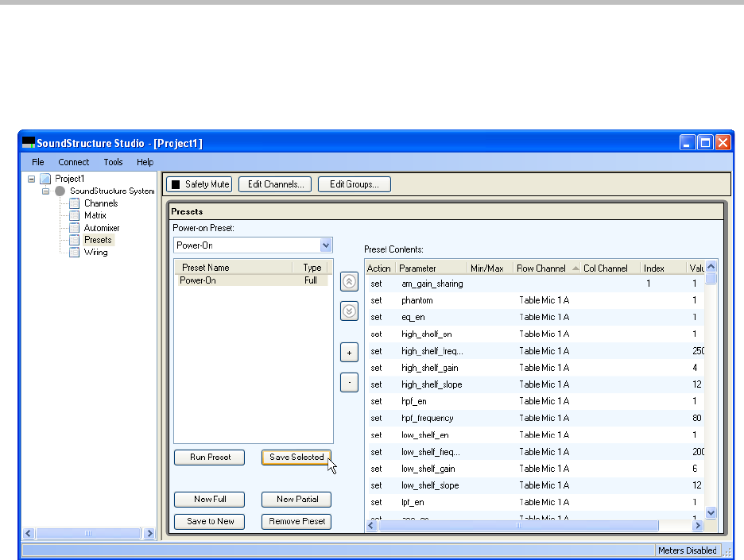Toggle the Safety Mute button

tap(199, 184)
